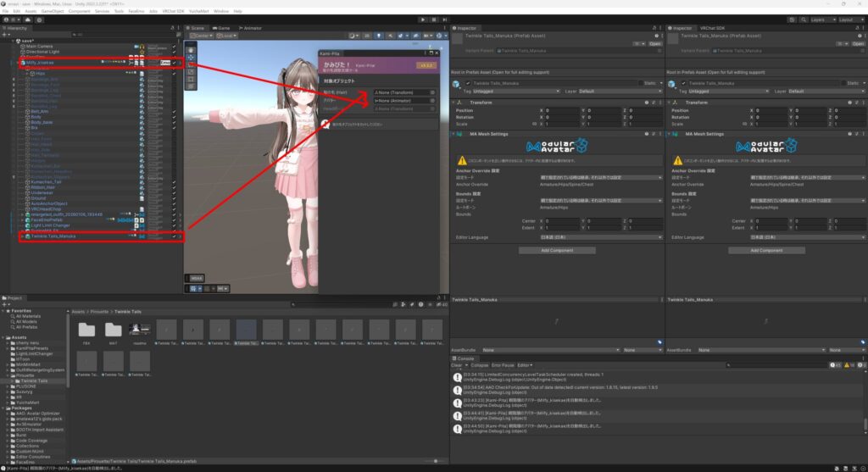The height and width of the screenshot is (472, 868).
Task: Click Add Component in the left Inspector
Action: [557, 250]
